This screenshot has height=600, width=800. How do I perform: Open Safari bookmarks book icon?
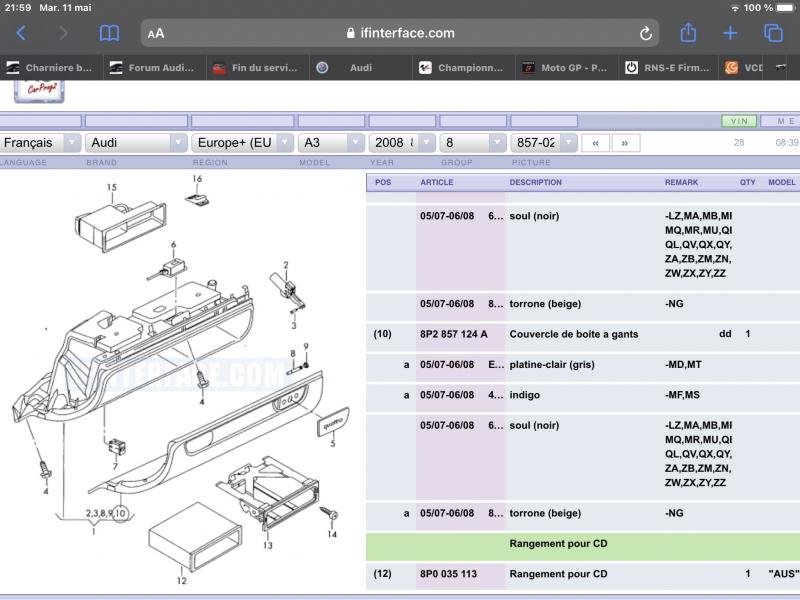point(109,34)
